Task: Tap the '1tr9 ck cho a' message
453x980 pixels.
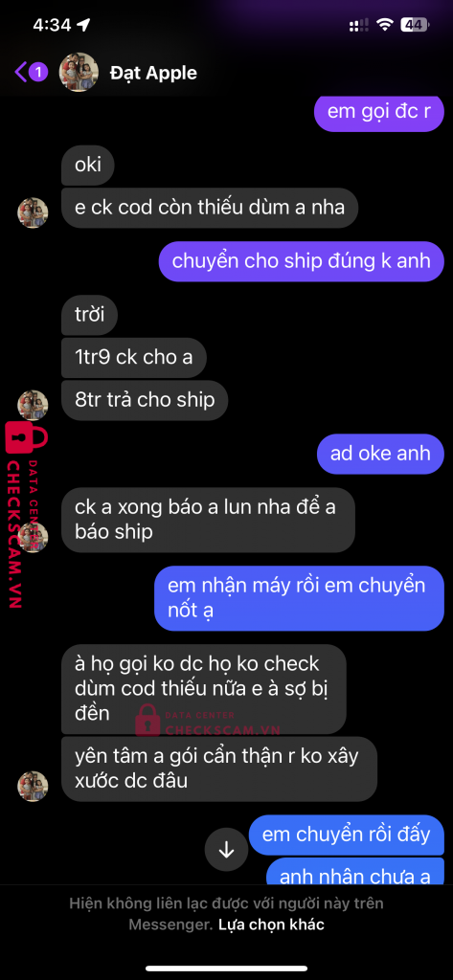Action: 134,358
